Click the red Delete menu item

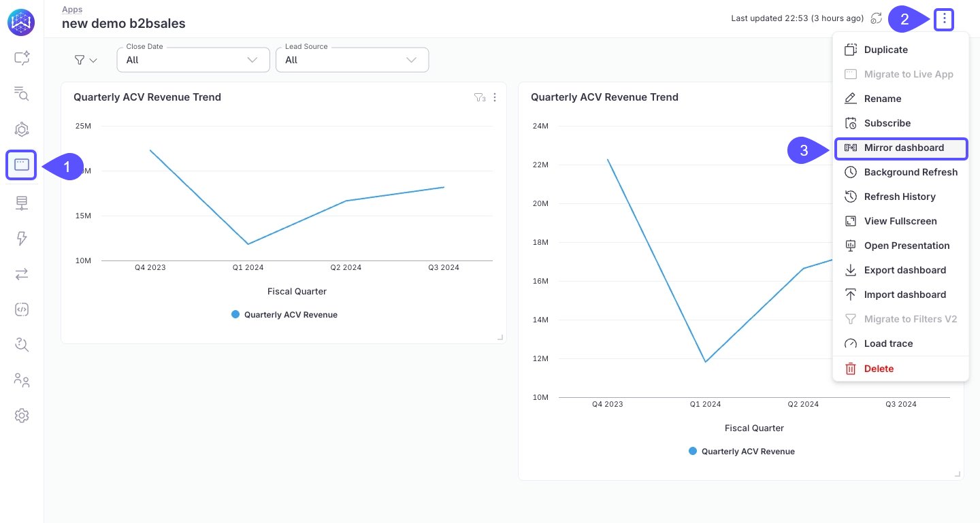(x=900, y=369)
